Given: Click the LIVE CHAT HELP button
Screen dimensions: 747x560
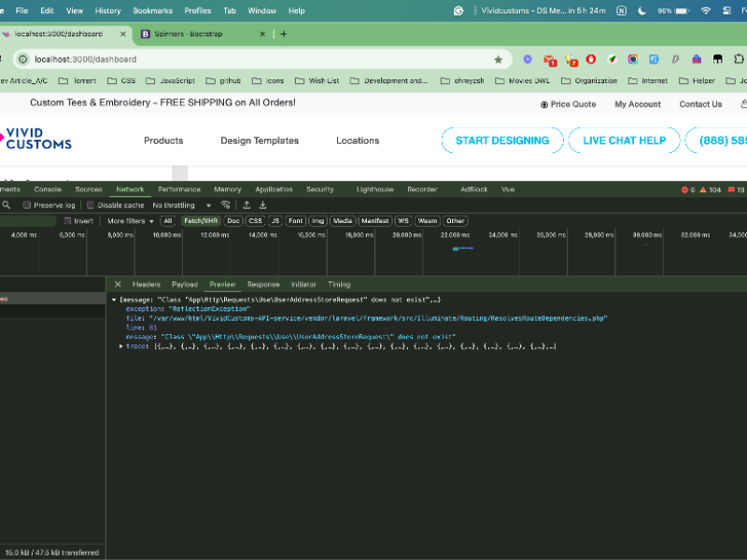Looking at the screenshot, I should click(624, 141).
